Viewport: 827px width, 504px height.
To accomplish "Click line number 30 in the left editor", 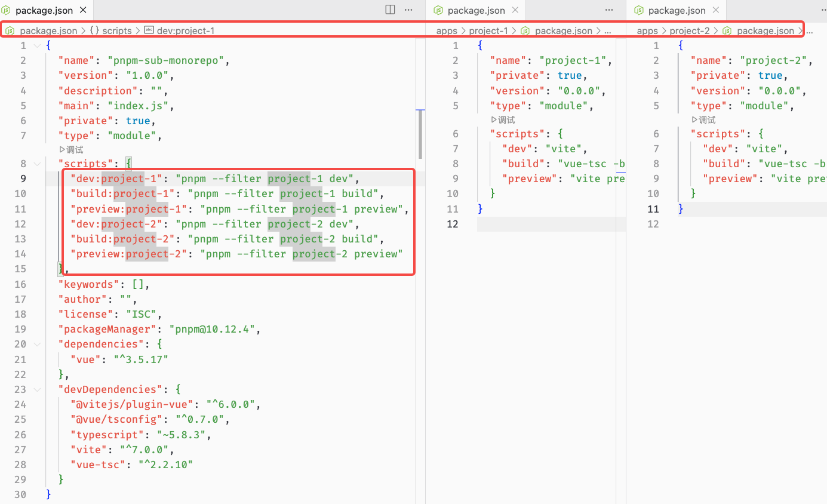I will 20,494.
